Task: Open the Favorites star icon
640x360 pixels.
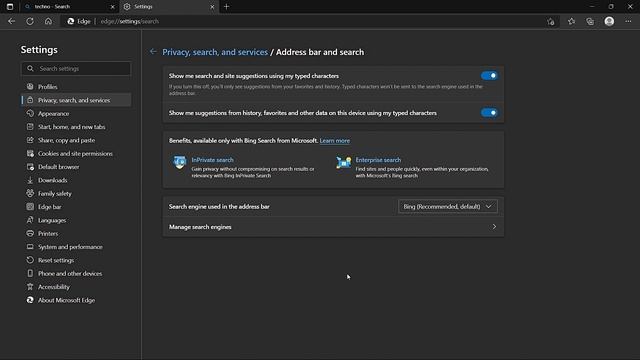Action: [571, 21]
